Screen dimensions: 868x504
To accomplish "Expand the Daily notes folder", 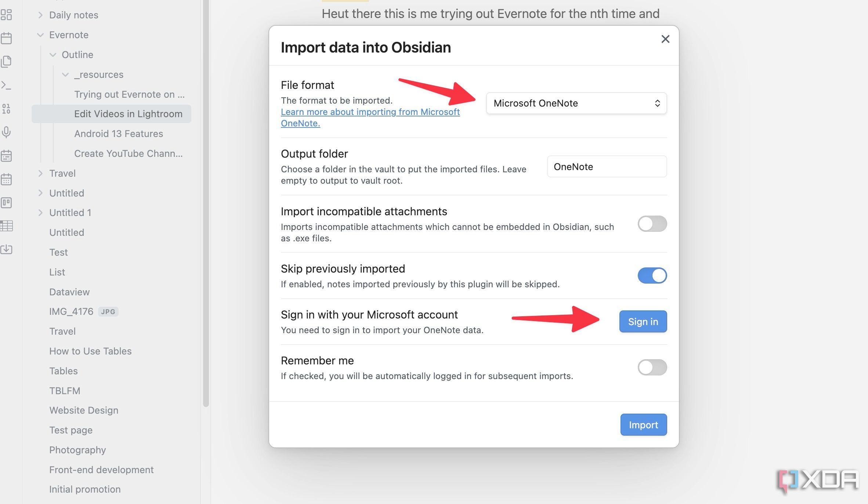I will (40, 15).
